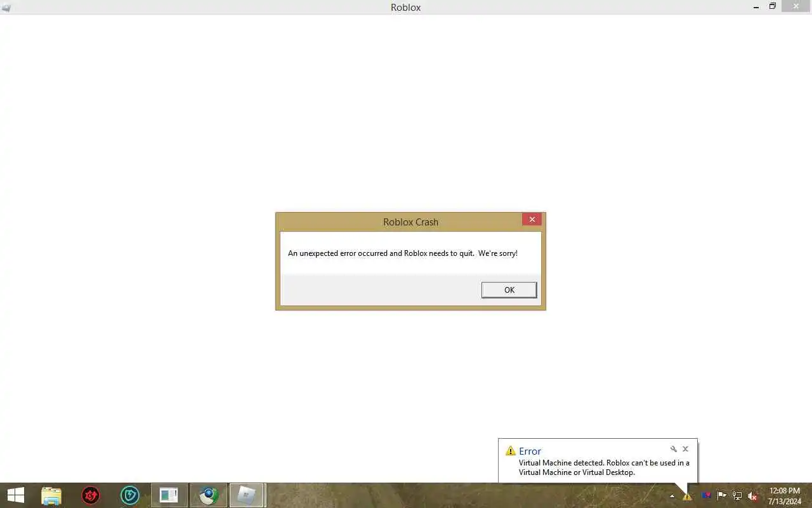This screenshot has width=812, height=508.
Task: Click the Roblox window title icon
Action: coord(6,8)
